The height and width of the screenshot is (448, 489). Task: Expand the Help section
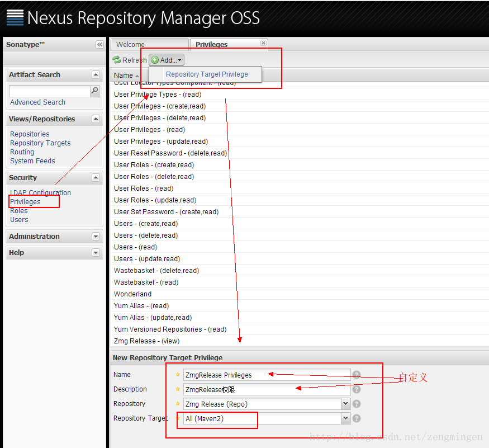[96, 253]
